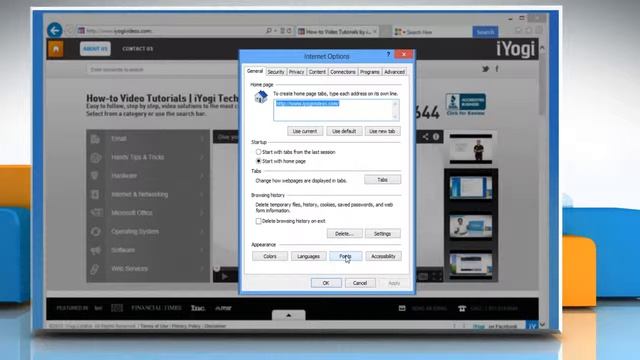
Task: Expand the Software category arrow
Action: 202,250
